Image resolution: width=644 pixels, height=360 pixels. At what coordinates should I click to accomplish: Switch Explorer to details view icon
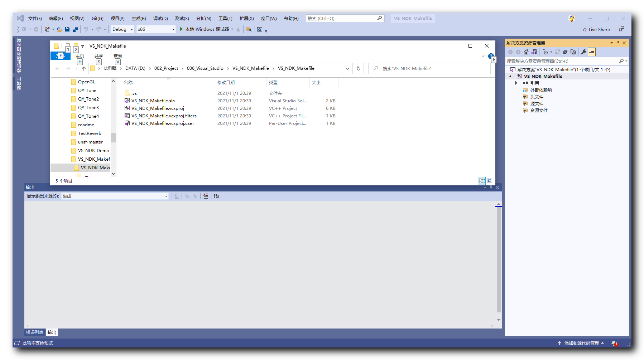coord(482,181)
